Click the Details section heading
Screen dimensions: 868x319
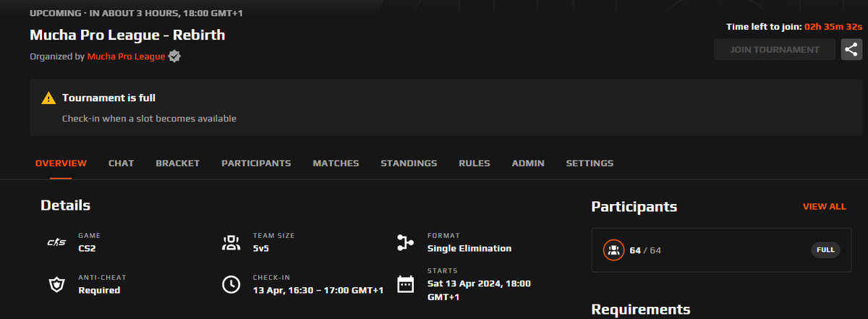(x=65, y=205)
